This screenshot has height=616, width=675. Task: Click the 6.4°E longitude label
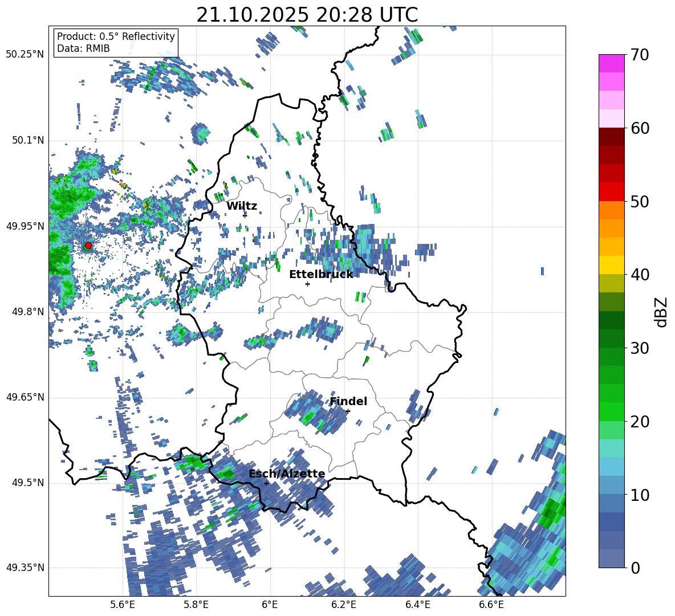point(417,605)
